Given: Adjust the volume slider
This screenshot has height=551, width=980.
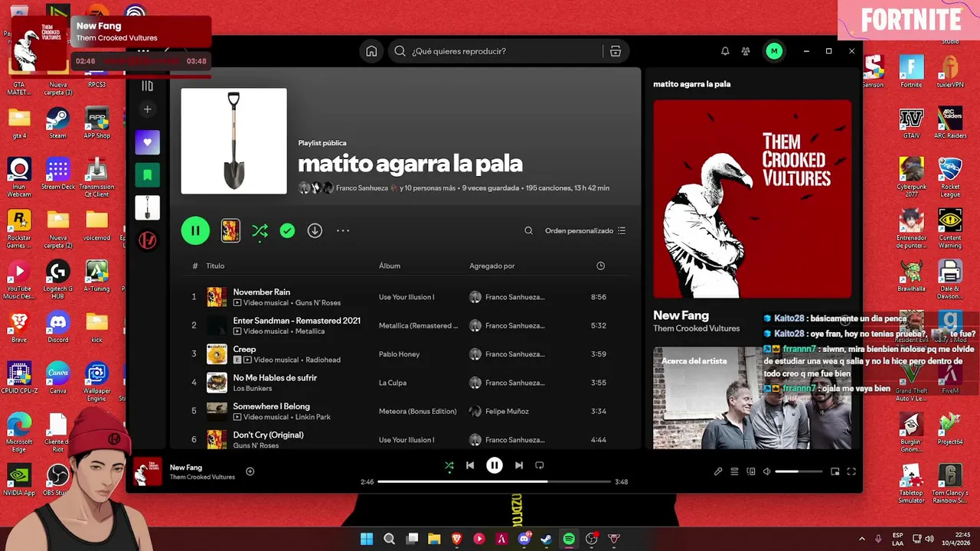Looking at the screenshot, I should (799, 471).
